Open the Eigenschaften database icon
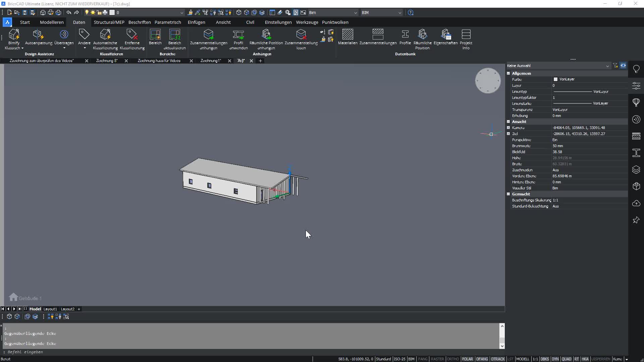 coord(445,34)
